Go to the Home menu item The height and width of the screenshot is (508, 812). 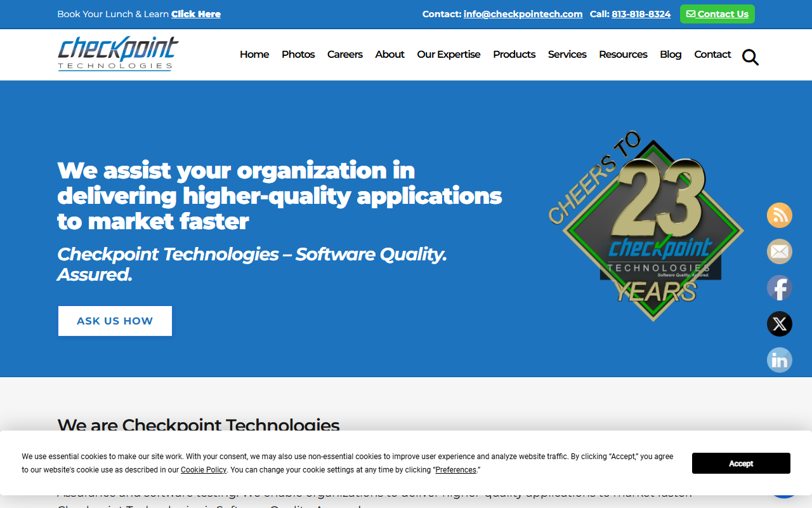click(254, 55)
